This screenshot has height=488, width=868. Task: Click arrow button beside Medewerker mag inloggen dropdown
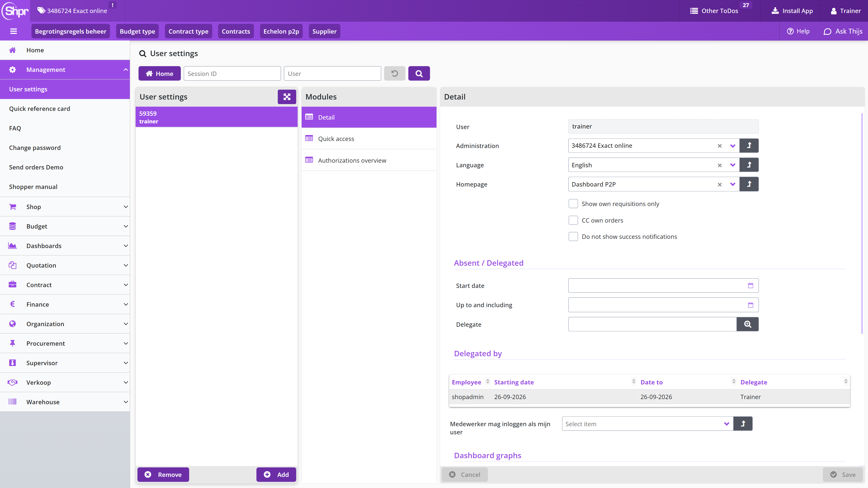743,424
